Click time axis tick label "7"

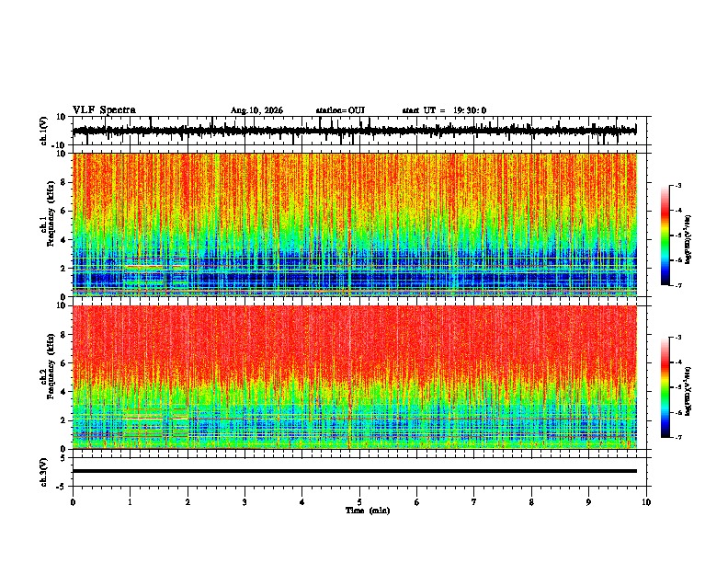[x=474, y=502]
